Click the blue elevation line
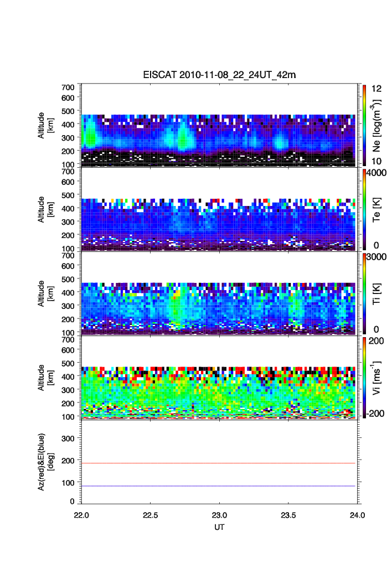The image size is (392, 588). [x=218, y=486]
